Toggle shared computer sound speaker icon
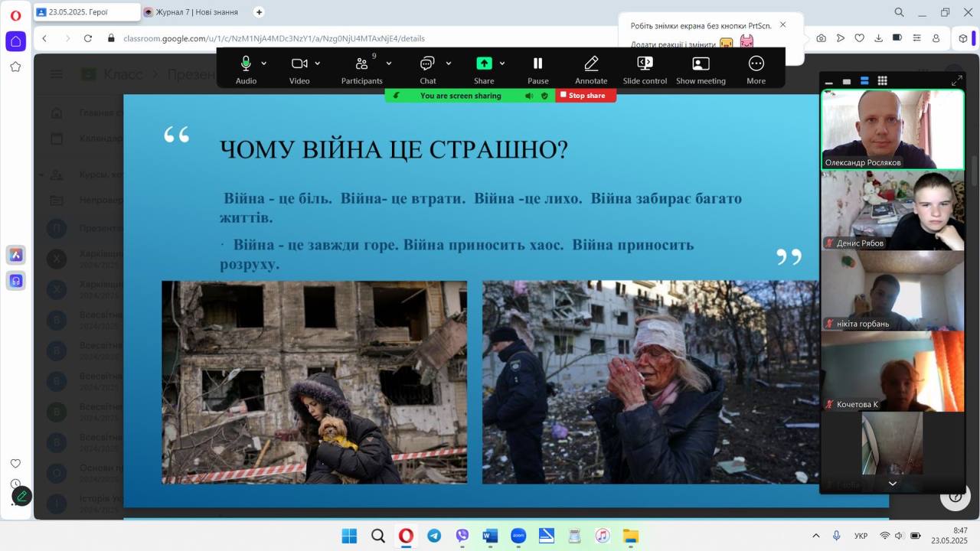The image size is (980, 551). coord(529,96)
